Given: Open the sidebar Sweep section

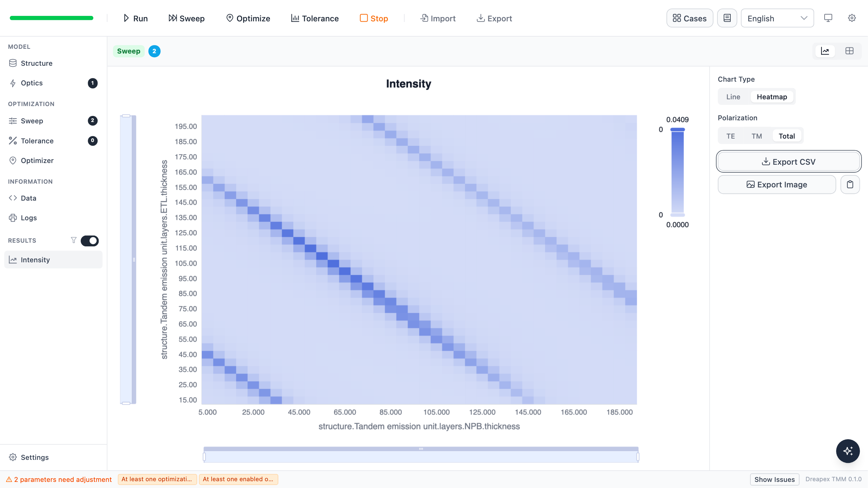Looking at the screenshot, I should (53, 121).
